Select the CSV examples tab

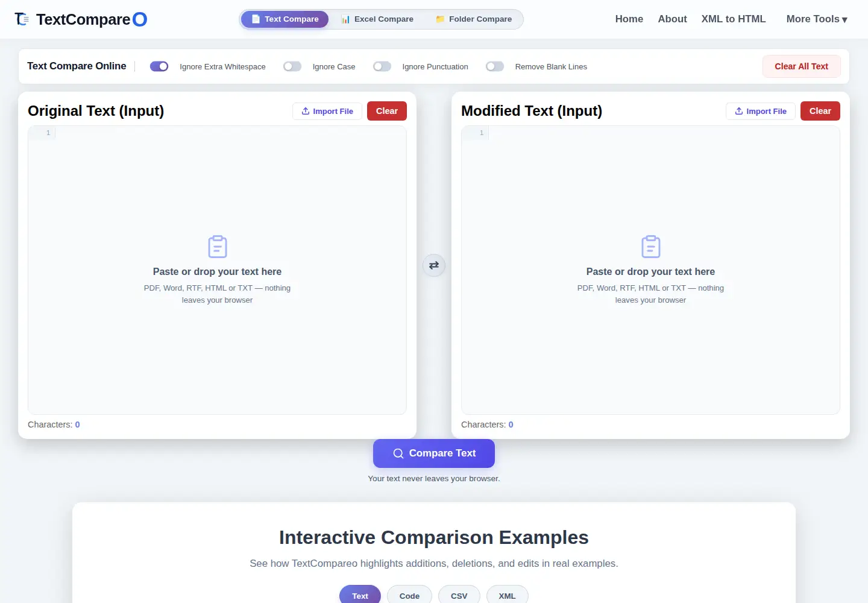[459, 595]
